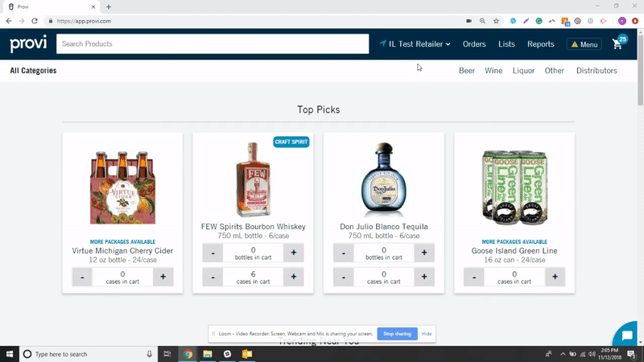Image resolution: width=644 pixels, height=362 pixels.
Task: Hide the Loom sharing bar
Action: [427, 334]
